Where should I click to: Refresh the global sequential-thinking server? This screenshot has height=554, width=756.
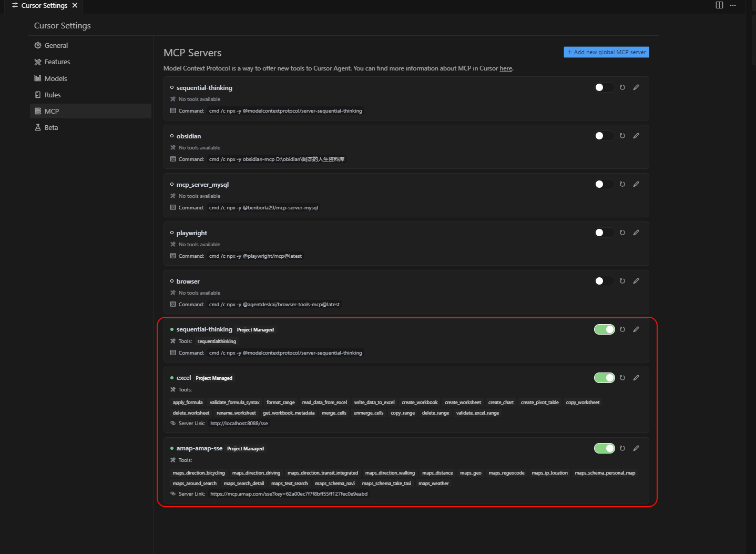622,87
